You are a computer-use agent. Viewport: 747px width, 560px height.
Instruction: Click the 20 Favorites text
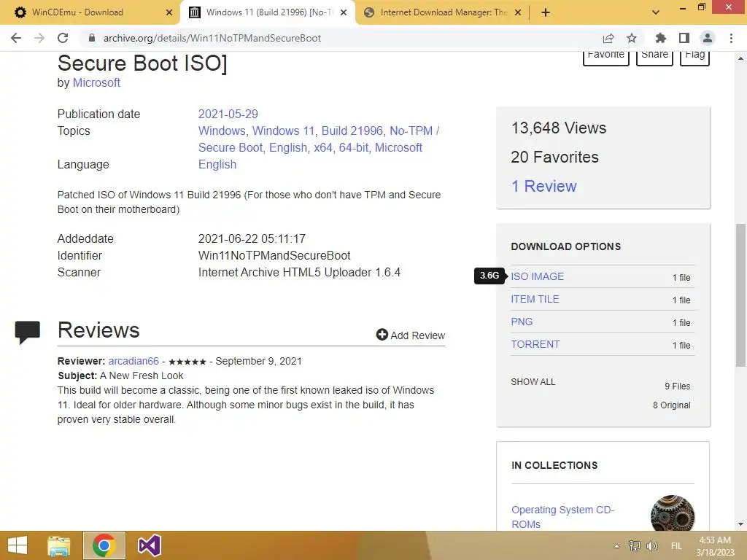tap(554, 157)
